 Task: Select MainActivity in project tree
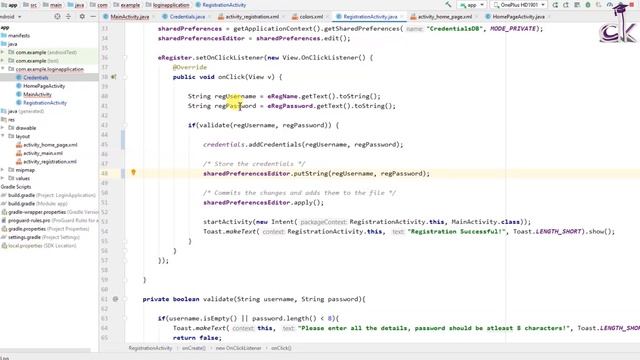[37, 94]
